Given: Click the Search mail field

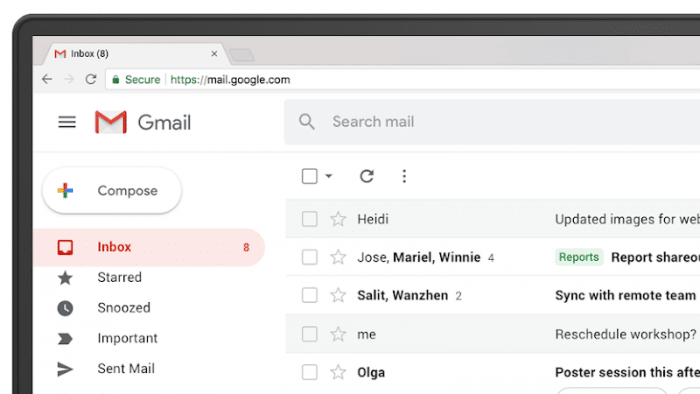Looking at the screenshot, I should [x=492, y=122].
